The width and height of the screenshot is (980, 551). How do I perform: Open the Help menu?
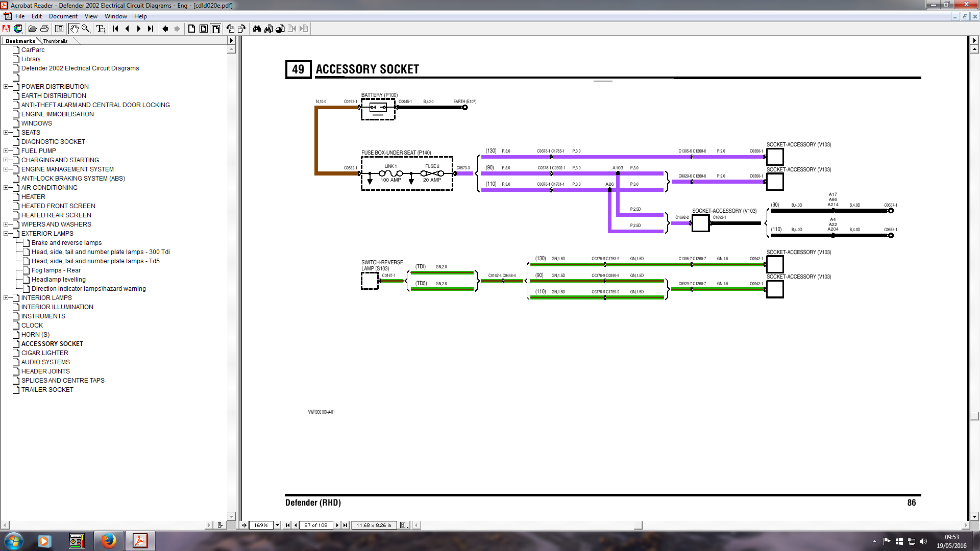140,16
